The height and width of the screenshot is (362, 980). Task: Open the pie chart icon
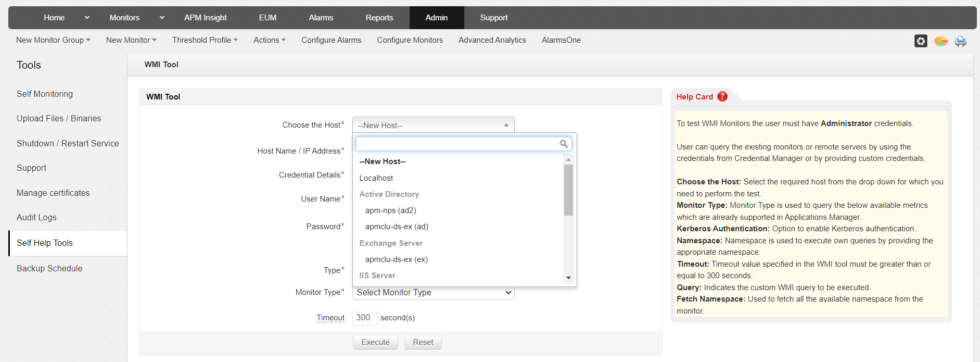click(x=941, y=41)
